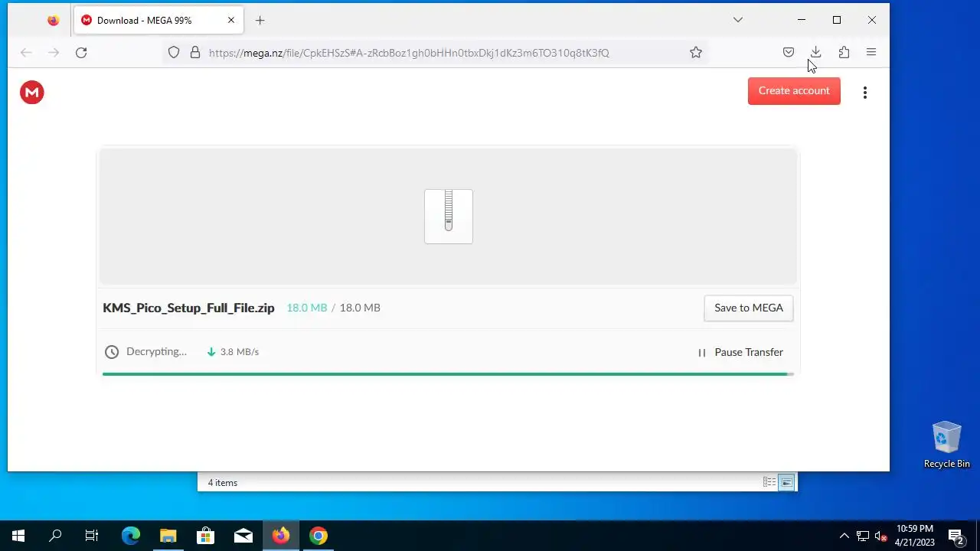Open the taskbar clock and date

click(915, 536)
